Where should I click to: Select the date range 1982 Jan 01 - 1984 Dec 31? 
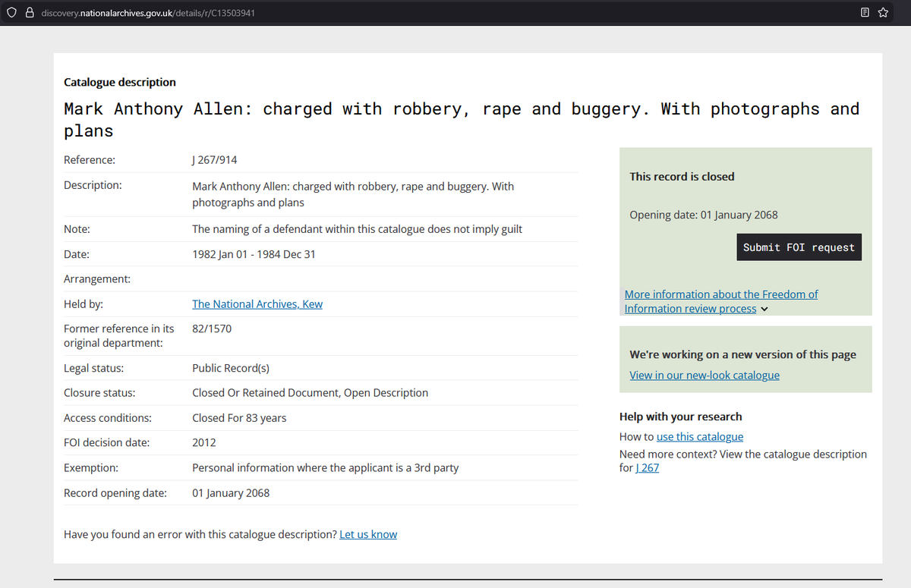click(x=254, y=254)
